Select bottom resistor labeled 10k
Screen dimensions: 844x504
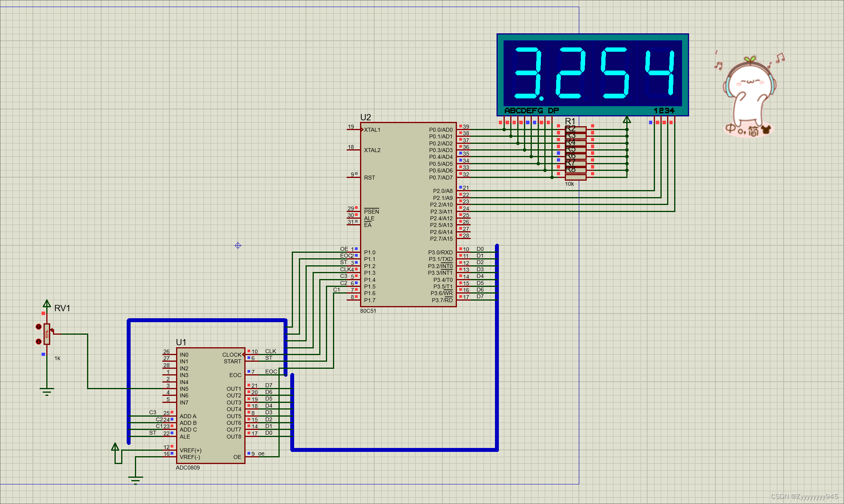(575, 177)
